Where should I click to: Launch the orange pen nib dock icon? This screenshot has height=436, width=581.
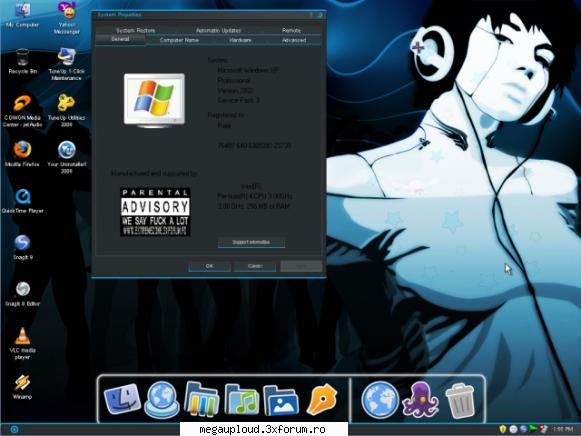tap(321, 399)
